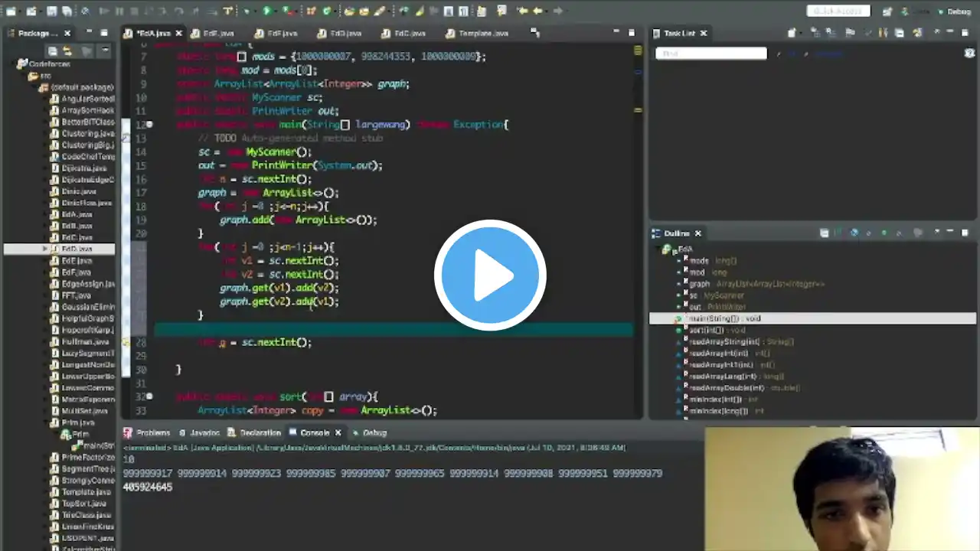Click the Find field in Task List
Viewport: 980px width, 551px height.
pyautogui.click(x=711, y=53)
